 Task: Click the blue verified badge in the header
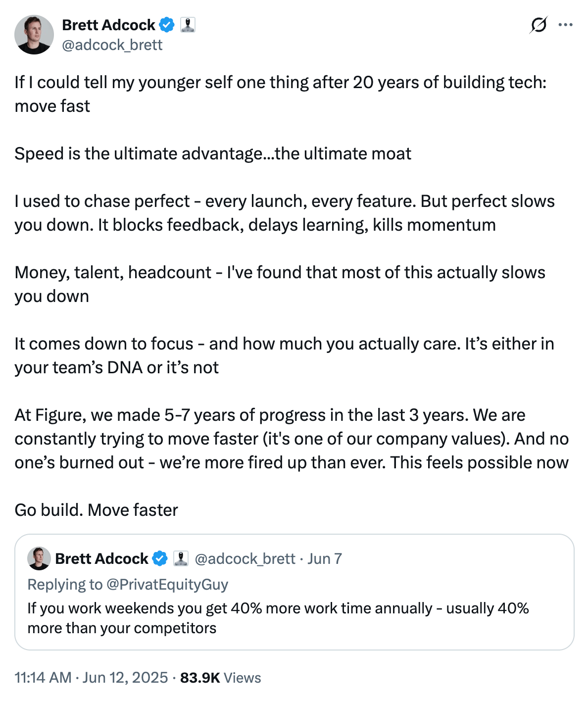168,25
